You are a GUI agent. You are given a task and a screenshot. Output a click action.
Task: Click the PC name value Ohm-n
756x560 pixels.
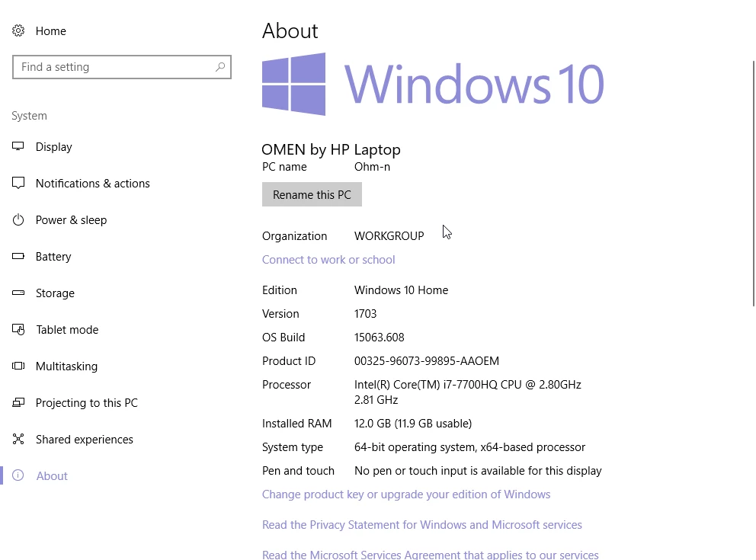[x=372, y=167]
